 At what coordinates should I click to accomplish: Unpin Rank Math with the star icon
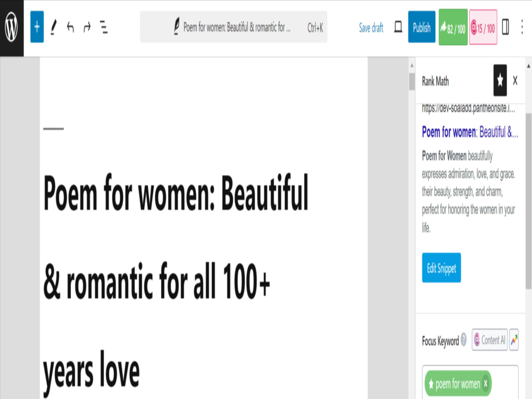pyautogui.click(x=500, y=80)
